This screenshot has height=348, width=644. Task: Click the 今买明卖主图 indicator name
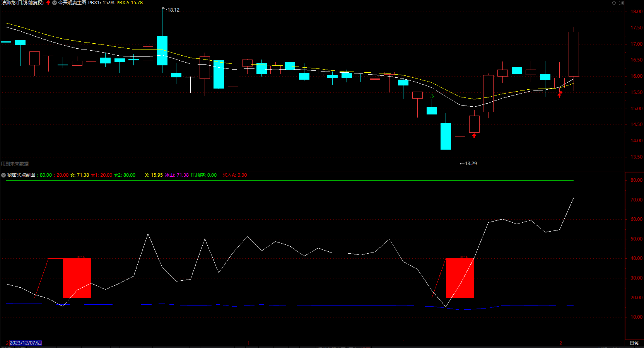[x=72, y=3]
